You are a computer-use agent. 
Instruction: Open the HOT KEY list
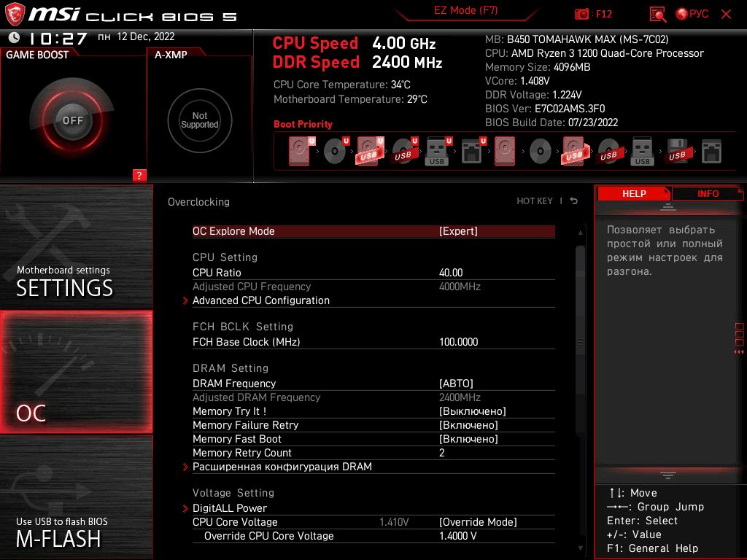click(x=535, y=201)
